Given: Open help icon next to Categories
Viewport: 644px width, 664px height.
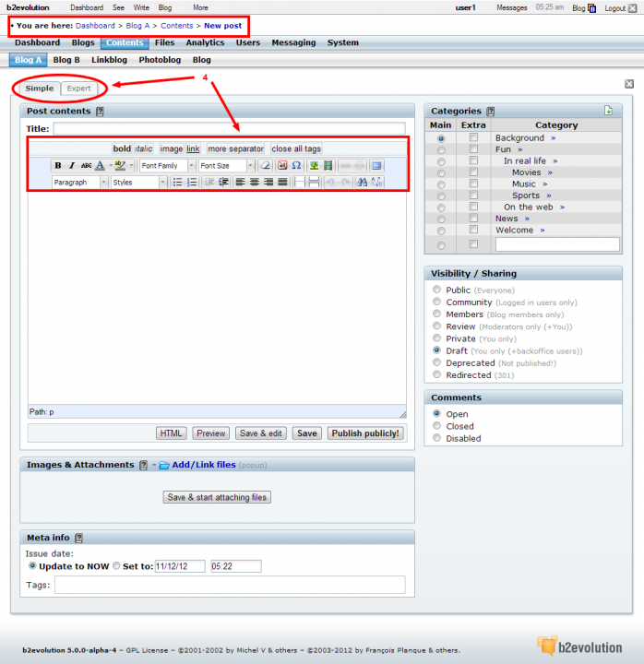Looking at the screenshot, I should click(x=491, y=112).
